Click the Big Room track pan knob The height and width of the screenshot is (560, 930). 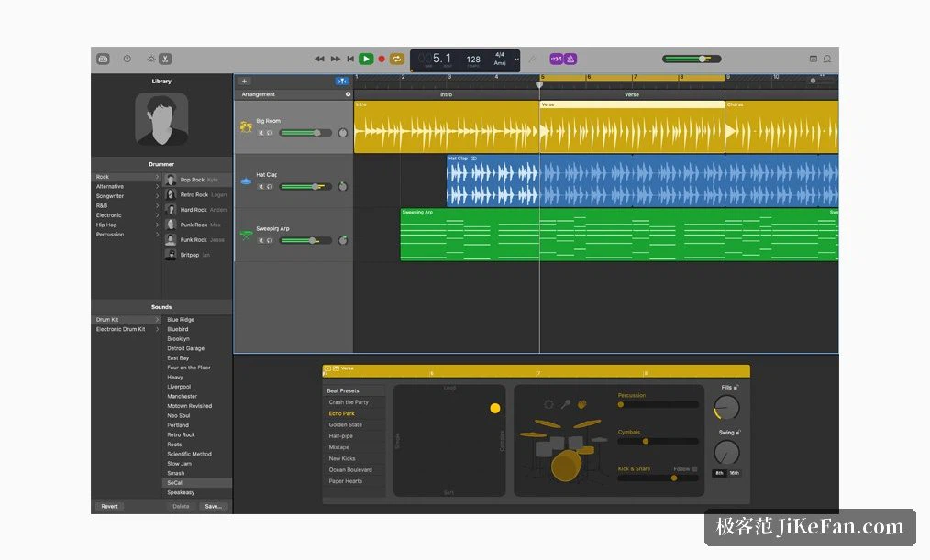[x=343, y=133]
